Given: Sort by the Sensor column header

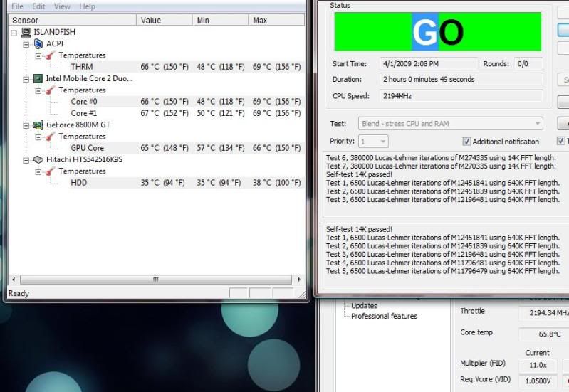Looking at the screenshot, I should coord(72,21).
